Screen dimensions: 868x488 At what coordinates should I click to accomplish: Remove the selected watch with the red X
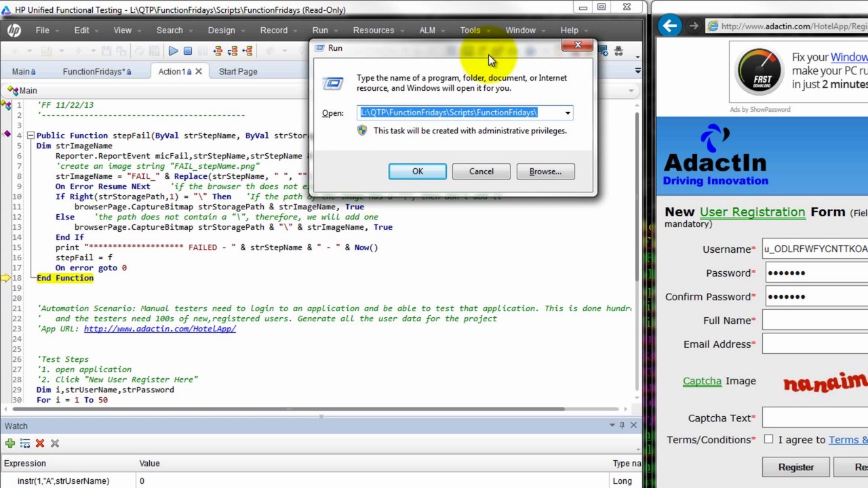point(40,443)
